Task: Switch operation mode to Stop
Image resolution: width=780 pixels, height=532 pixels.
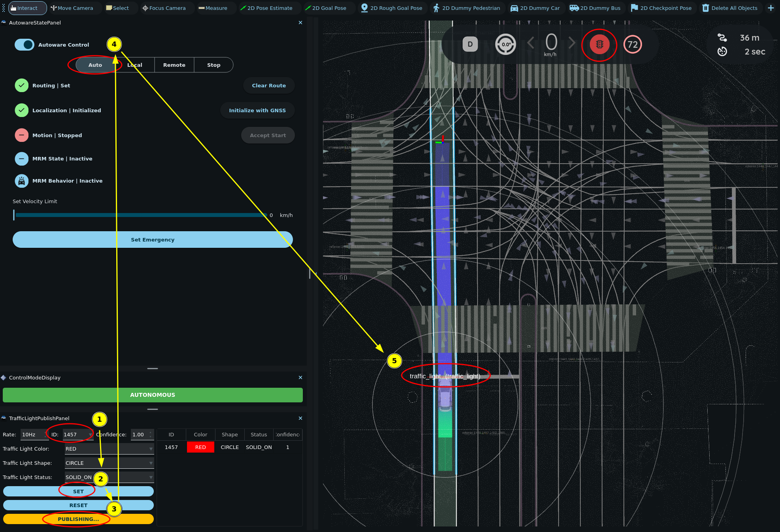Action: click(213, 65)
